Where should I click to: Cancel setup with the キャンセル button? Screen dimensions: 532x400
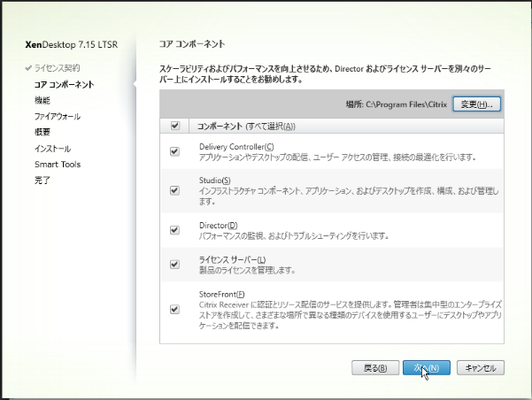(x=481, y=368)
